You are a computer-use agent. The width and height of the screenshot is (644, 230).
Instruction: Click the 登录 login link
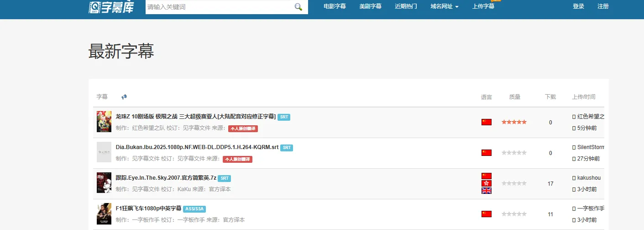point(578,6)
